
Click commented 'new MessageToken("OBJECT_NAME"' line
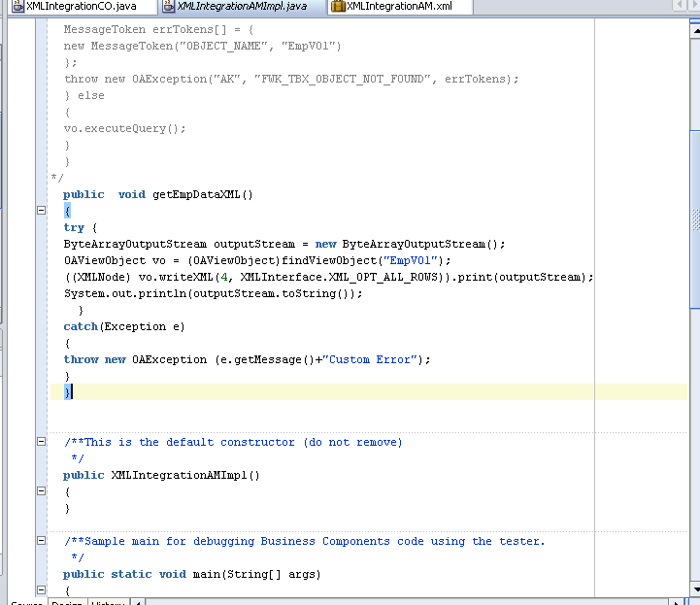click(202, 47)
